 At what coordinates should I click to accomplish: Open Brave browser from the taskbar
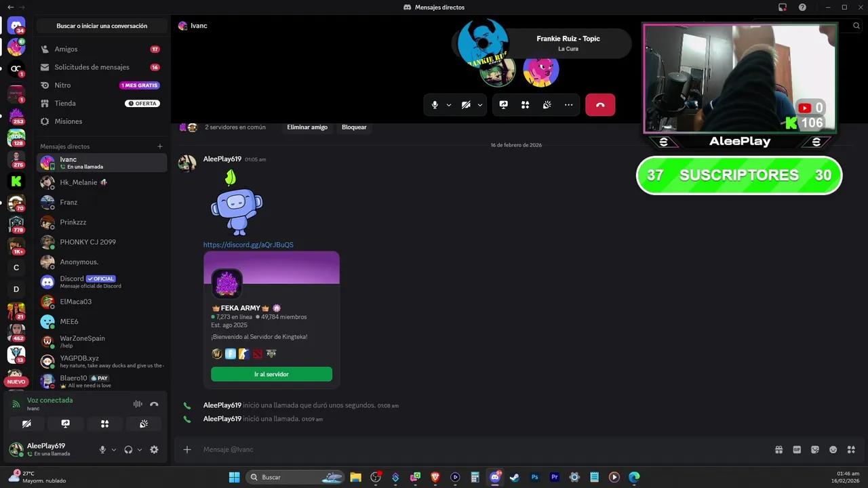coord(435,477)
